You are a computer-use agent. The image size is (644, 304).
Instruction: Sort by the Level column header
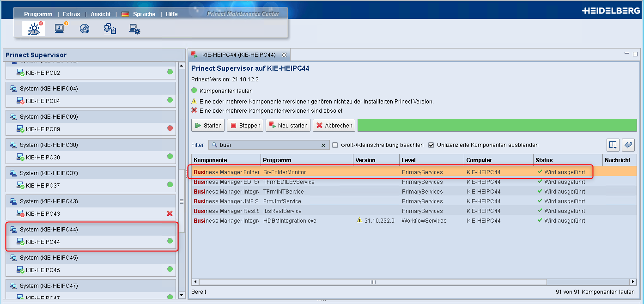432,160
